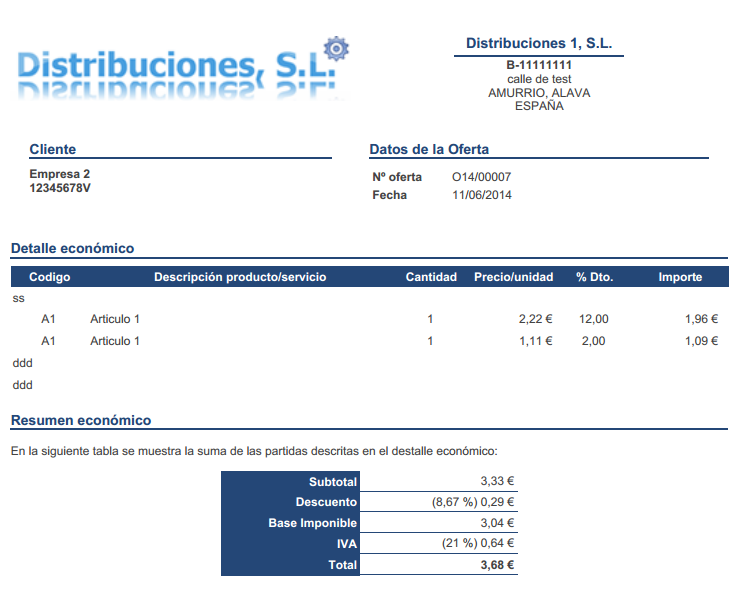This screenshot has height=607, width=745.
Task: Click the Cliente section heading
Action: [53, 149]
